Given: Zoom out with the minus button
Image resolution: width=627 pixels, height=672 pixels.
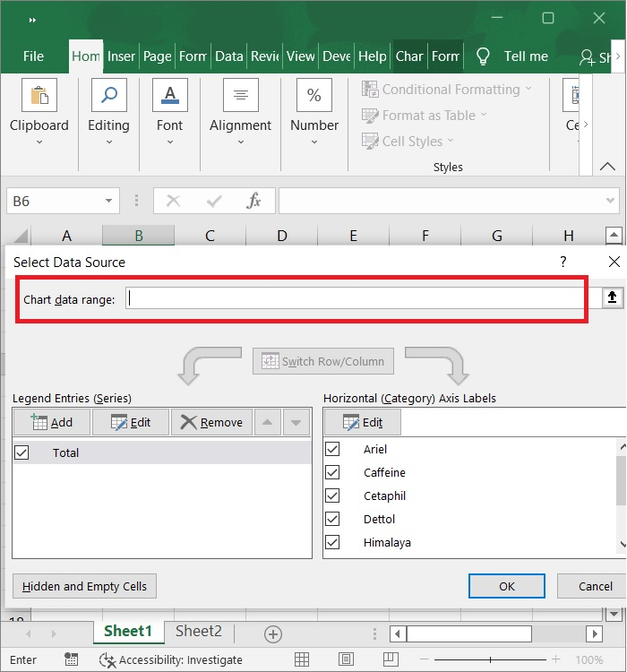Looking at the screenshot, I should point(424,659).
